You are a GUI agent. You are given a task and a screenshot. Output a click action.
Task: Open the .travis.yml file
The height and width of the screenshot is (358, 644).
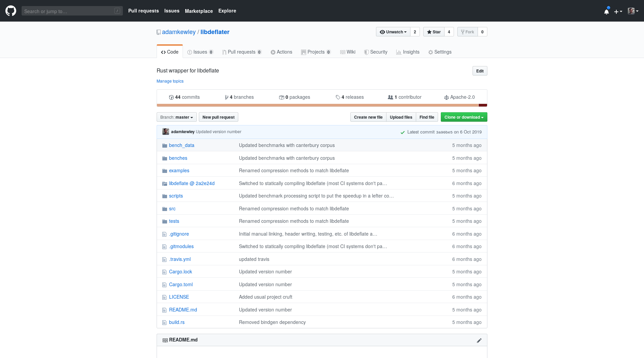(x=180, y=259)
